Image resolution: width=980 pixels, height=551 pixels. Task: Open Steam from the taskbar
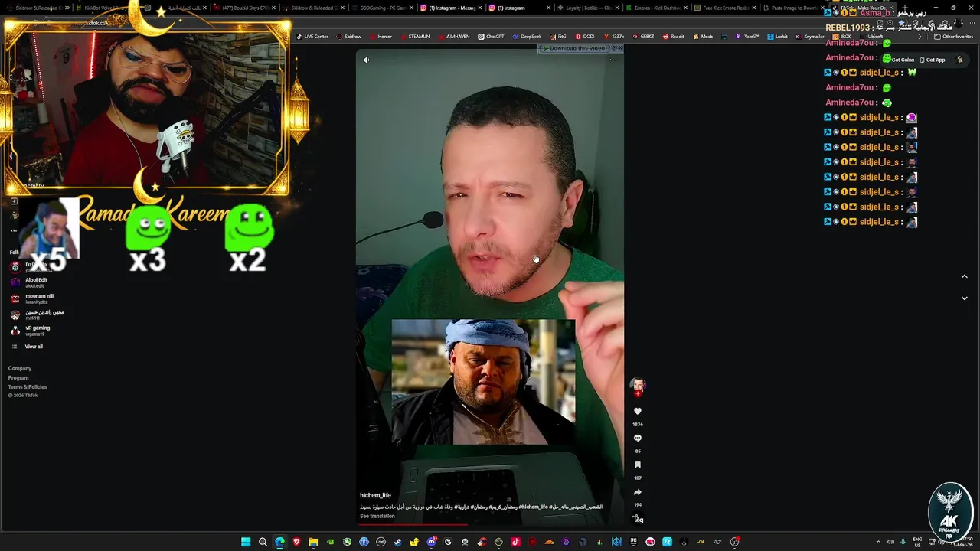tap(397, 542)
